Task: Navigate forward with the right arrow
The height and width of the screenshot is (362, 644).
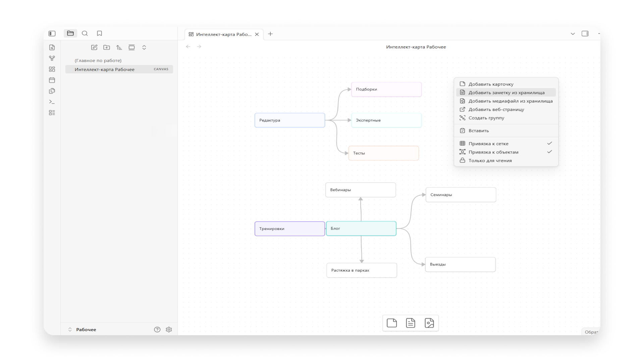Action: (199, 47)
